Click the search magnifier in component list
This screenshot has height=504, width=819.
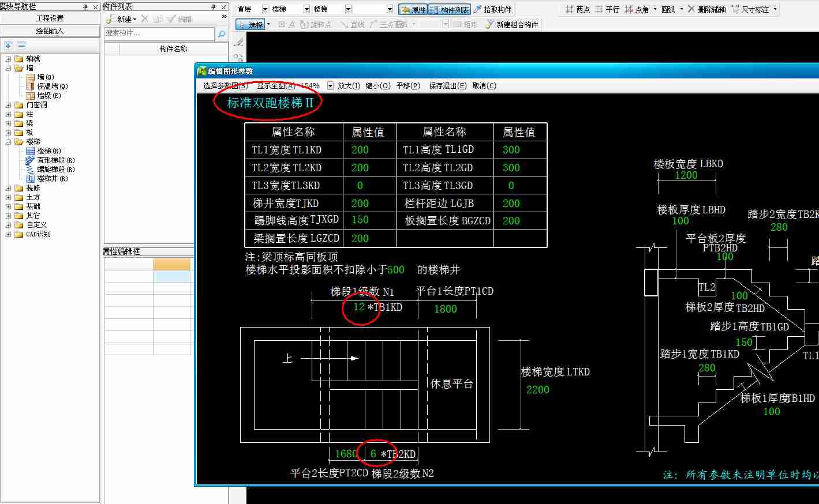pos(221,34)
